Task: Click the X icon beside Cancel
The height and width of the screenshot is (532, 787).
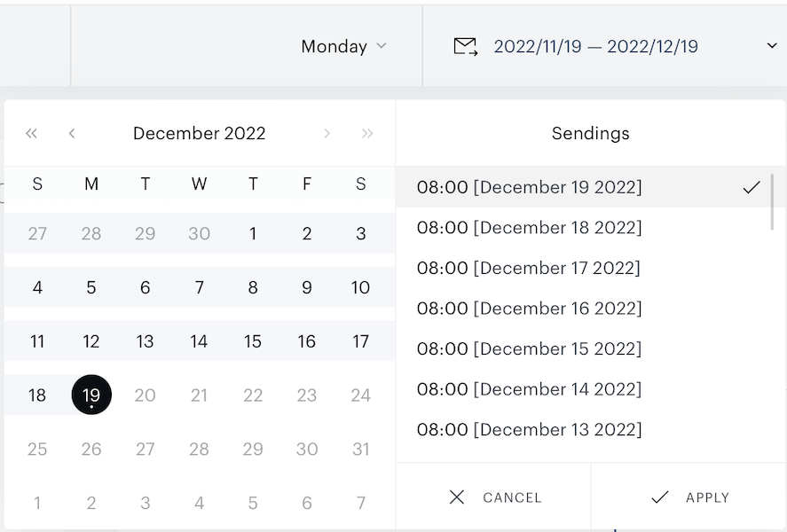Action: point(457,497)
